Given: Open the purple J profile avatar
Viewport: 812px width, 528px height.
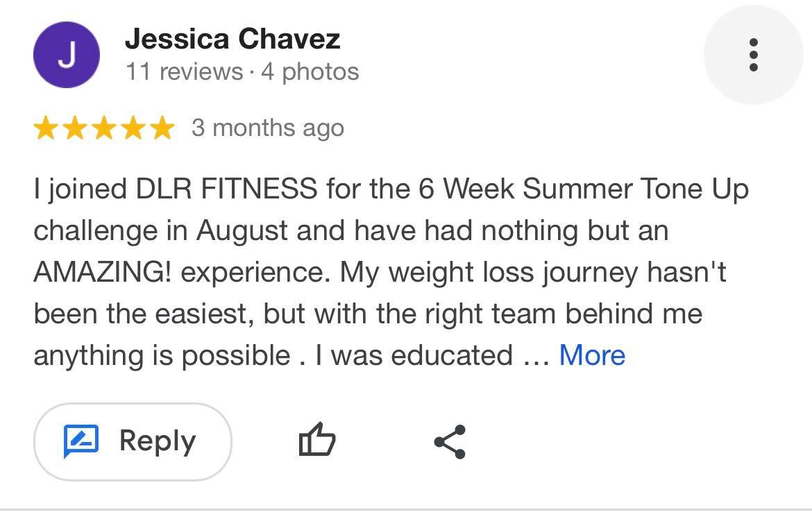Looking at the screenshot, I should point(67,55).
